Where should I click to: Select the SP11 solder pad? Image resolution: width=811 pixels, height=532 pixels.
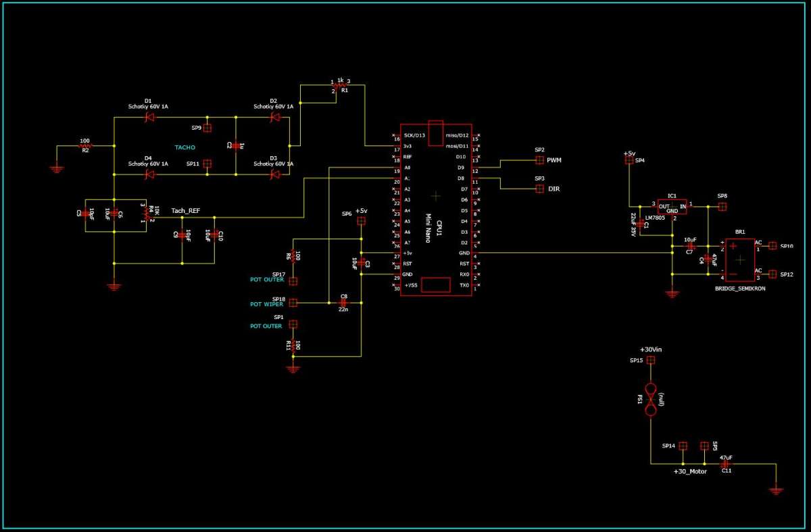(207, 164)
